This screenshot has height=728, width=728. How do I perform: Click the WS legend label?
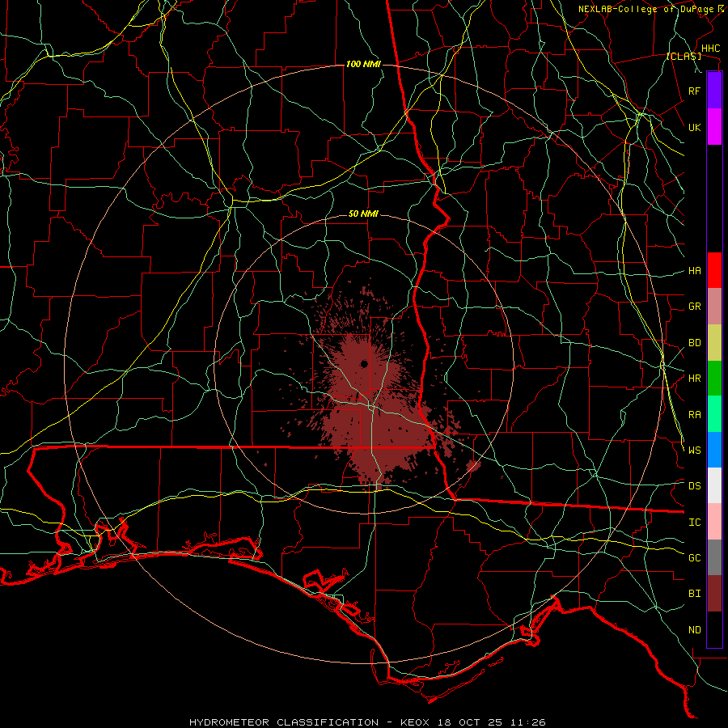coord(694,450)
